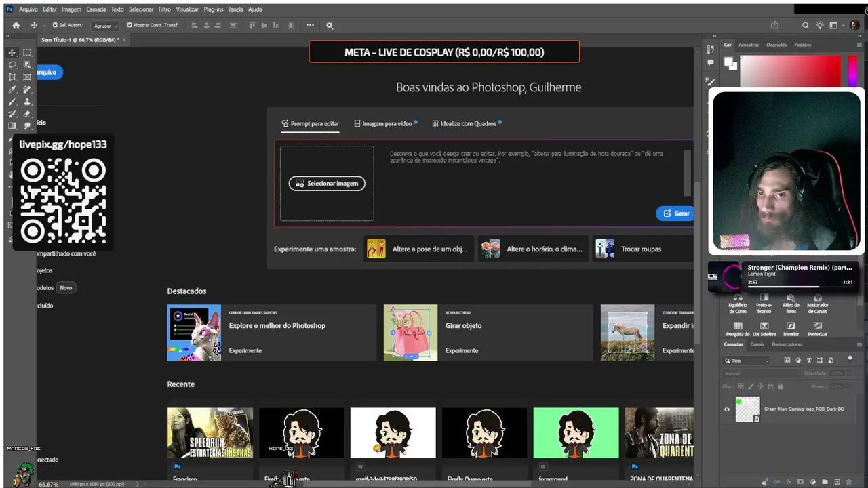Viewport: 868px width, 488px height.
Task: Toggle type layer filter in Layers panel
Action: pyautogui.click(x=809, y=361)
